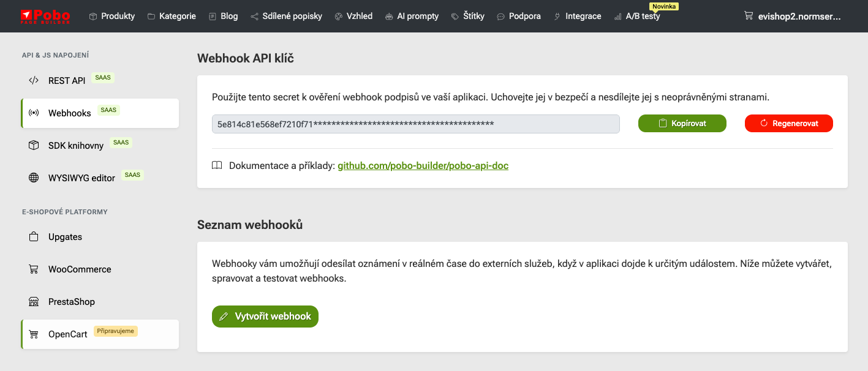Open AI prompty in the top navigation

pos(412,16)
